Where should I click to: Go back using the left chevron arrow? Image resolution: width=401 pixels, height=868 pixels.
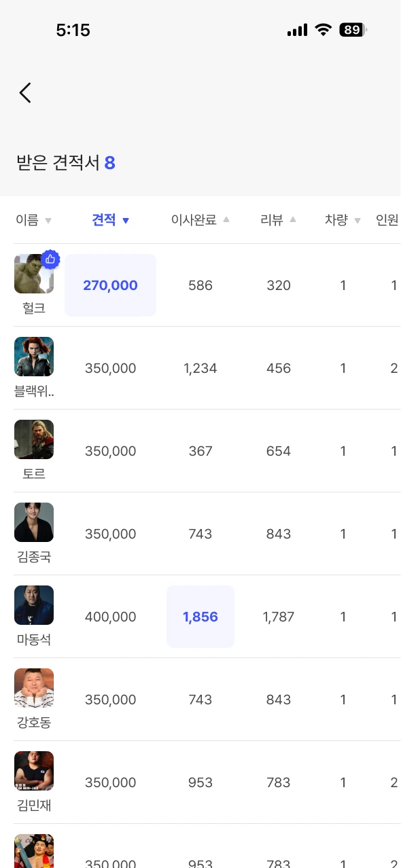coord(25,93)
